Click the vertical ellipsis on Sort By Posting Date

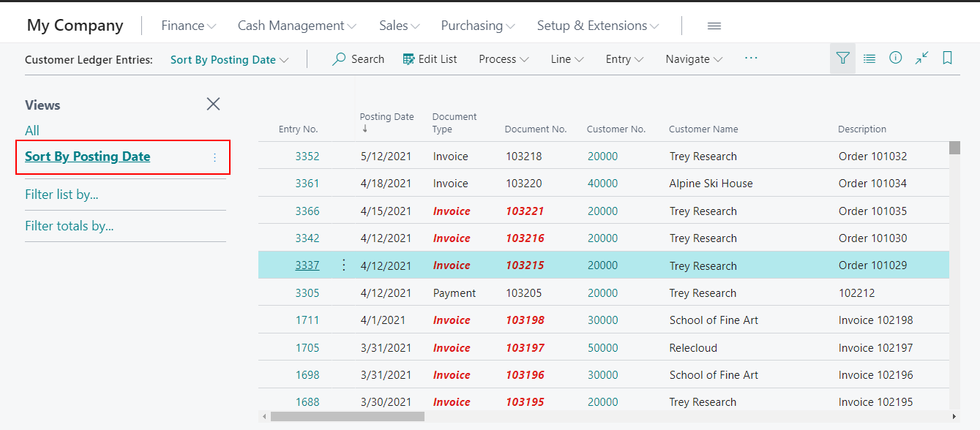(x=214, y=157)
